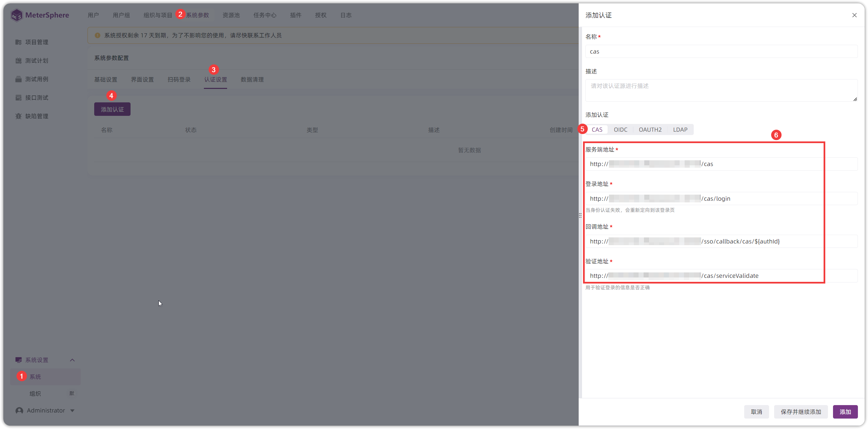This screenshot has width=868, height=429.
Task: Click the 验证地址 input field
Action: (721, 276)
